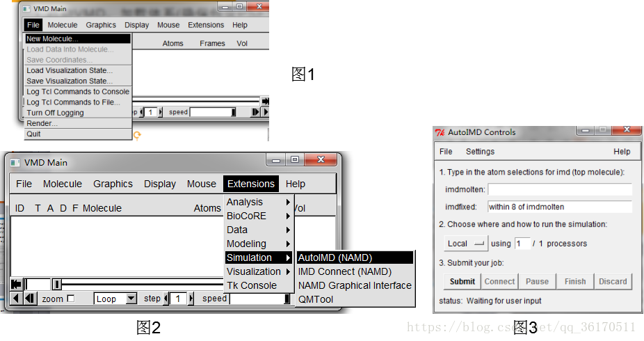Choose Load Visualization State...
This screenshot has height=341, width=644.
78,70
